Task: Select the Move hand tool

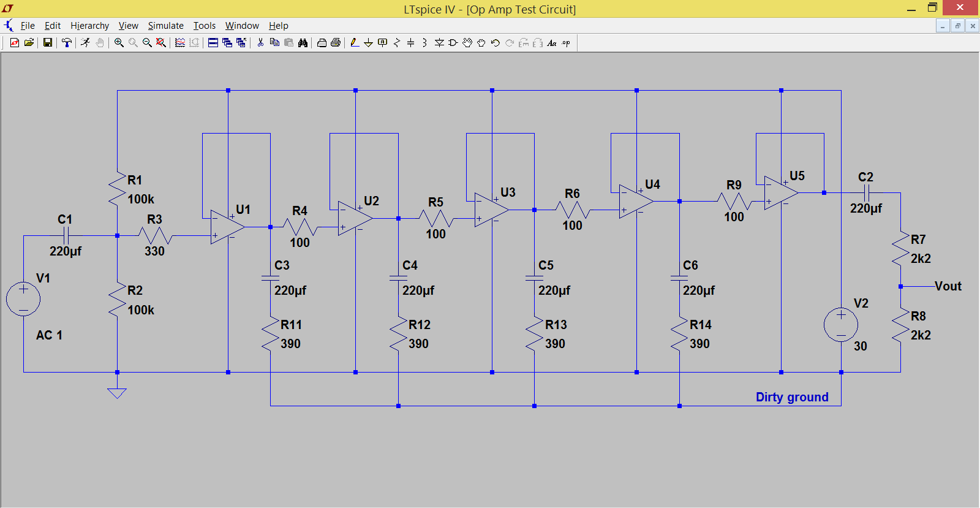Action: point(467,42)
